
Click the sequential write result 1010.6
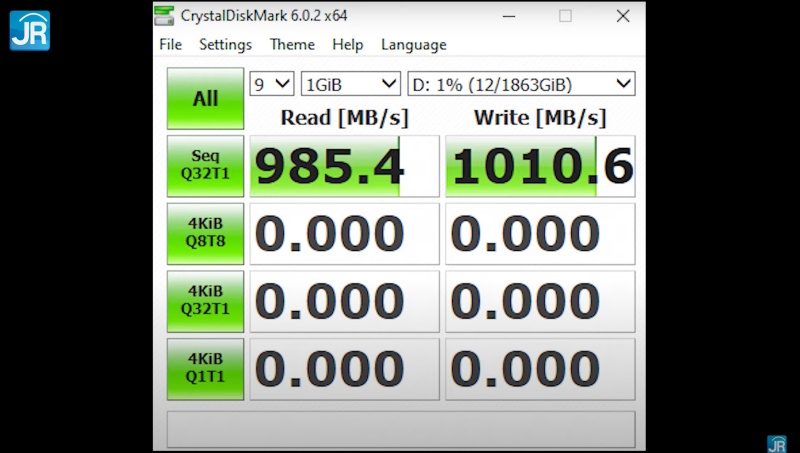(x=540, y=166)
